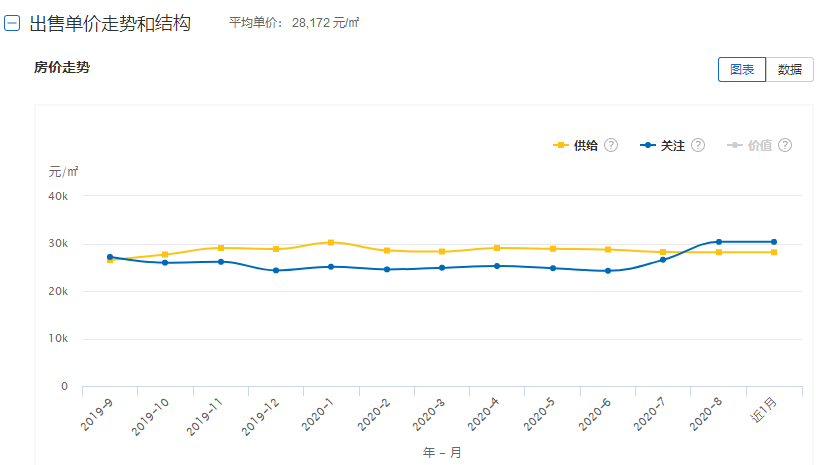
Task: Switch to the 数据 tab
Action: 789,70
